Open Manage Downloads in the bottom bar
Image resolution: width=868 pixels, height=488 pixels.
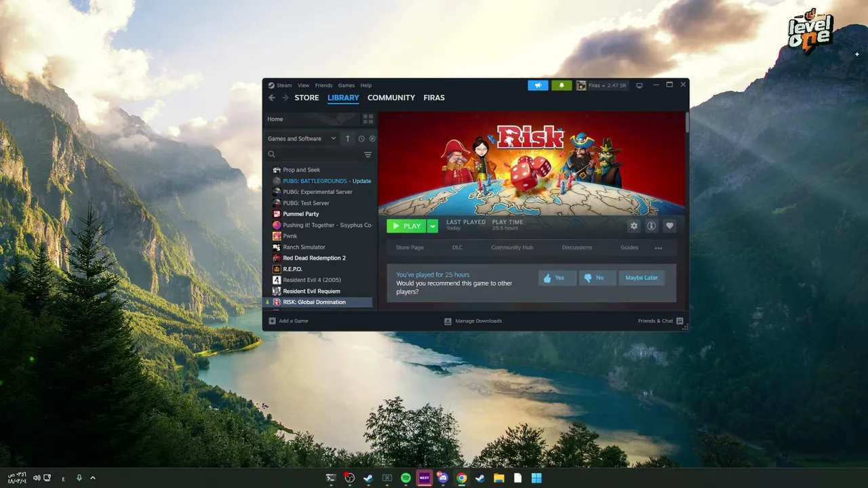pos(473,321)
